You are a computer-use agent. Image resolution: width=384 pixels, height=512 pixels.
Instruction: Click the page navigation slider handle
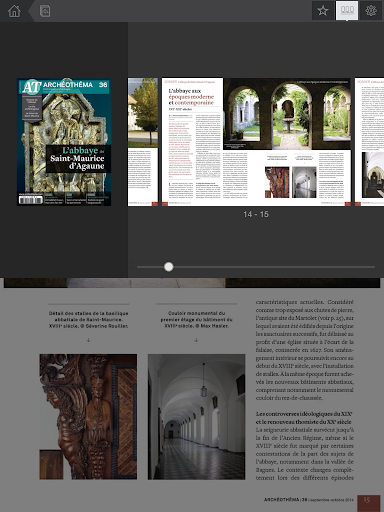pos(169,267)
